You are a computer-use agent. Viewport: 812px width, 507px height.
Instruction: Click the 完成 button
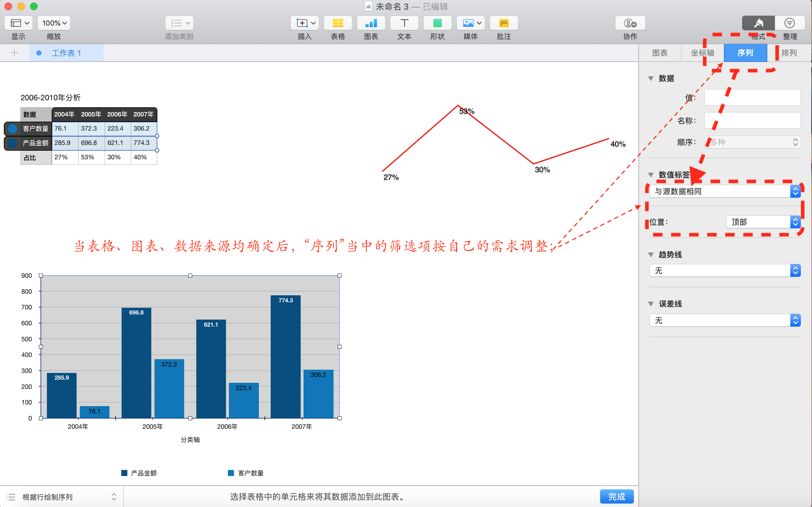616,496
